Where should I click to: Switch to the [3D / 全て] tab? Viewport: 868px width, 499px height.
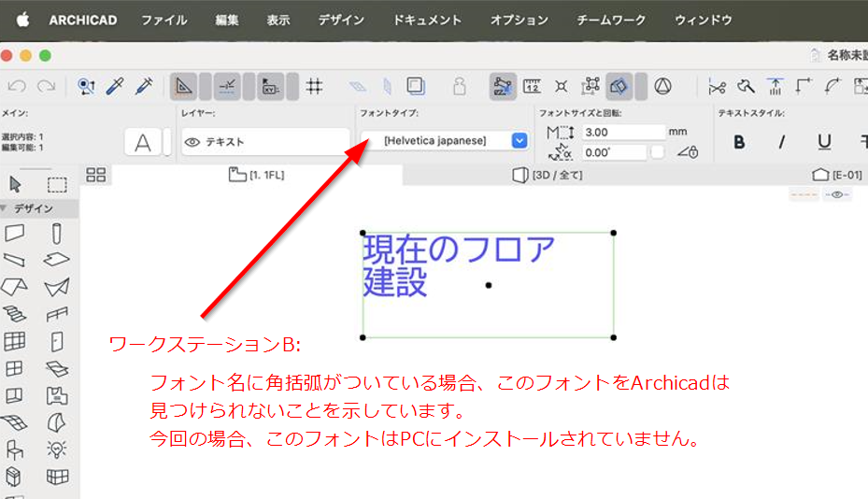coord(548,175)
